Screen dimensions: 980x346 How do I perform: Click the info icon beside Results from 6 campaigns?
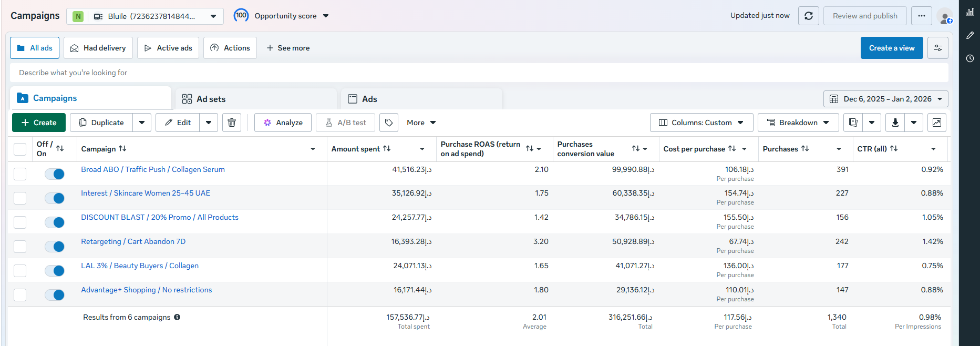click(177, 317)
